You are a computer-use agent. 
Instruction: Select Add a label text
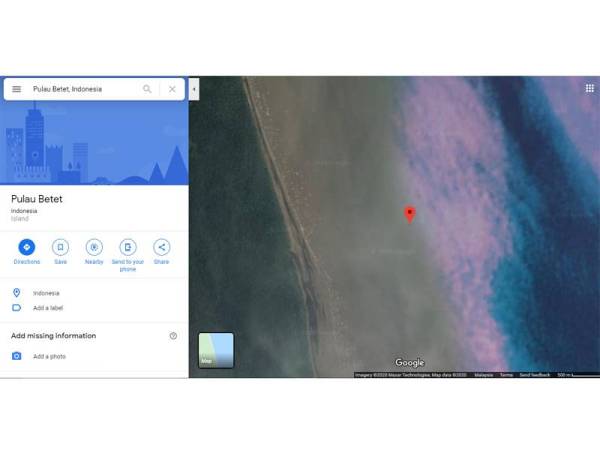pyautogui.click(x=48, y=308)
